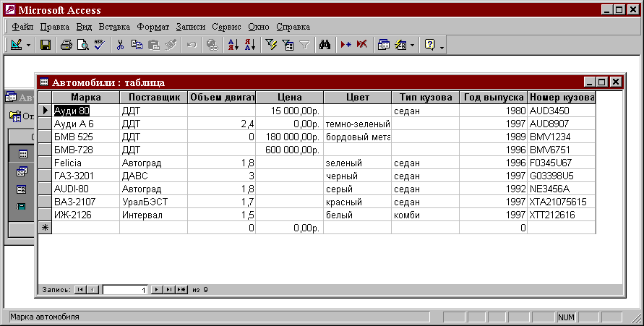The image size is (644, 326).
Task: Open the toolbar options arrow after help
Action: [x=442, y=47]
